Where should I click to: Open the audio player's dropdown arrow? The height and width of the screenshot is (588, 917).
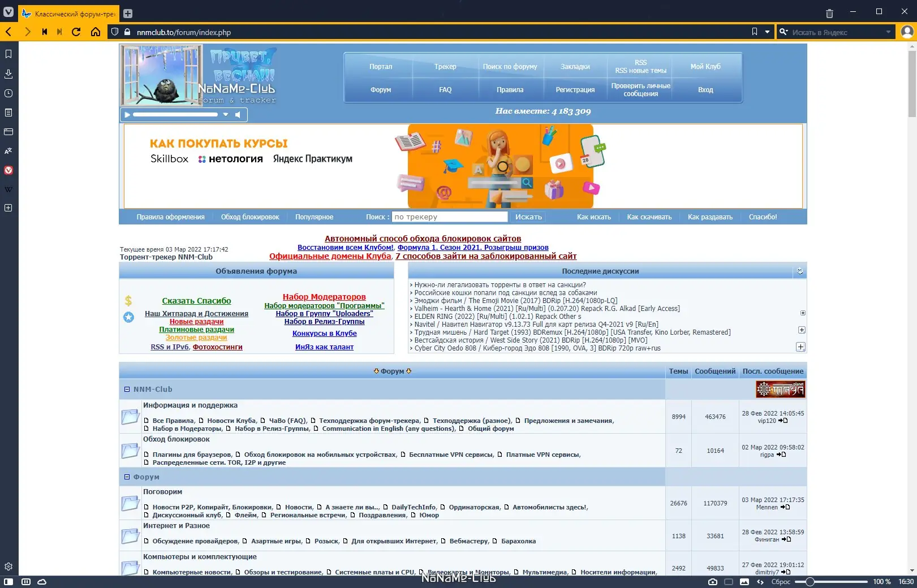pos(226,115)
